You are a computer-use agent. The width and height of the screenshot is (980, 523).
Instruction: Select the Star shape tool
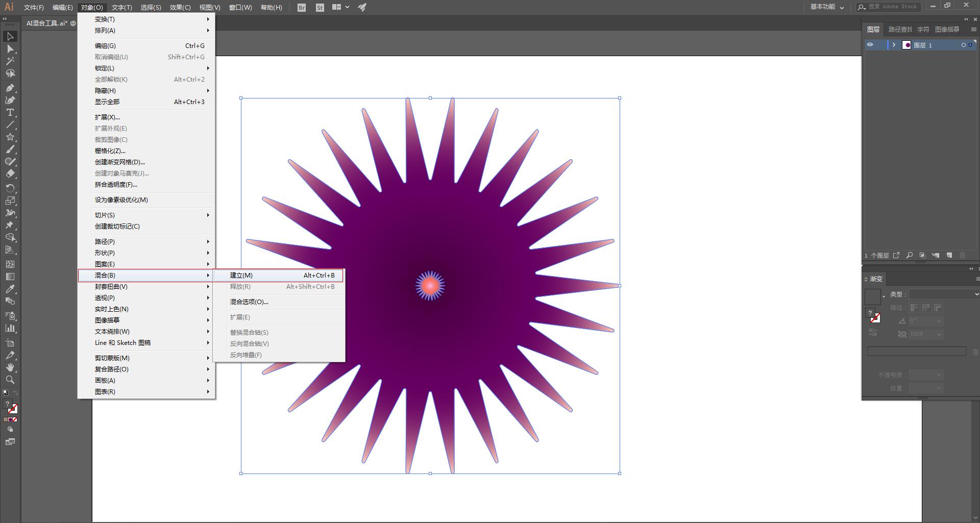pyautogui.click(x=10, y=137)
